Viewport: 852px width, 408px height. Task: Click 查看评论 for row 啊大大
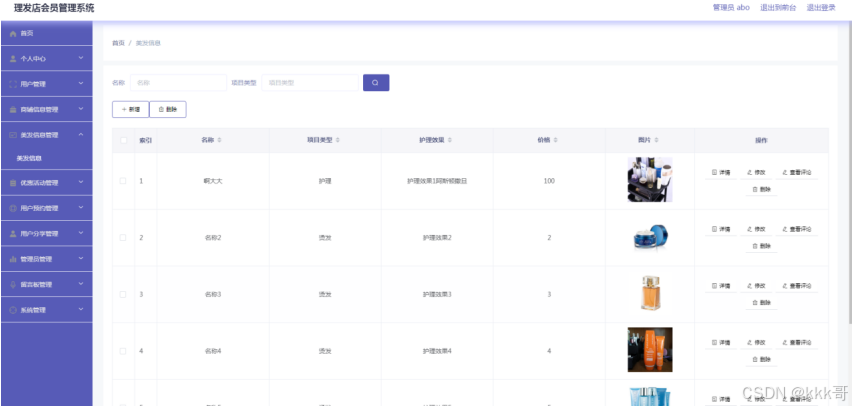pyautogui.click(x=797, y=172)
